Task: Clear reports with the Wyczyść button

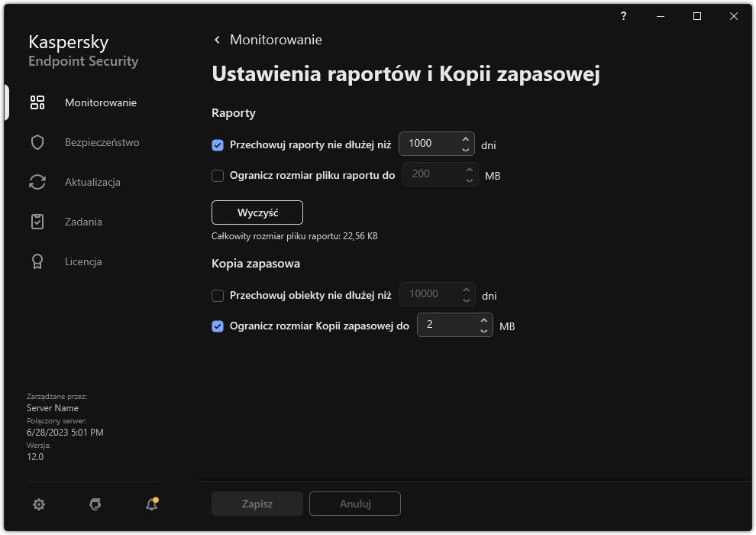Action: [x=257, y=212]
